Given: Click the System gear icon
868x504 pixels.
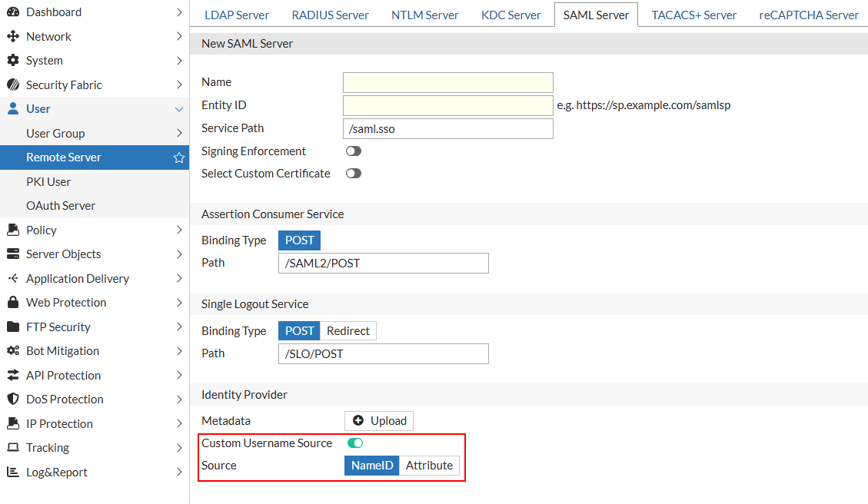Looking at the screenshot, I should 12,61.
